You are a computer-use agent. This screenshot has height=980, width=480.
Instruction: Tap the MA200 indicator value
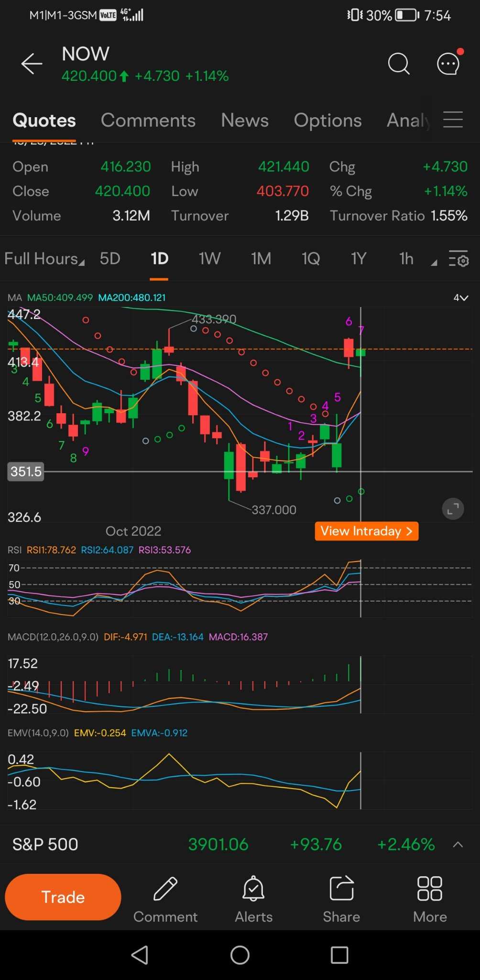132,297
